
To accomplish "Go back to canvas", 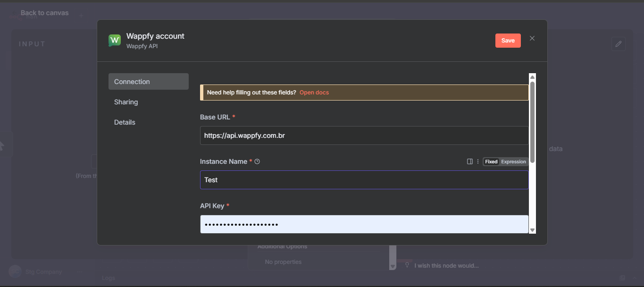I will (44, 13).
